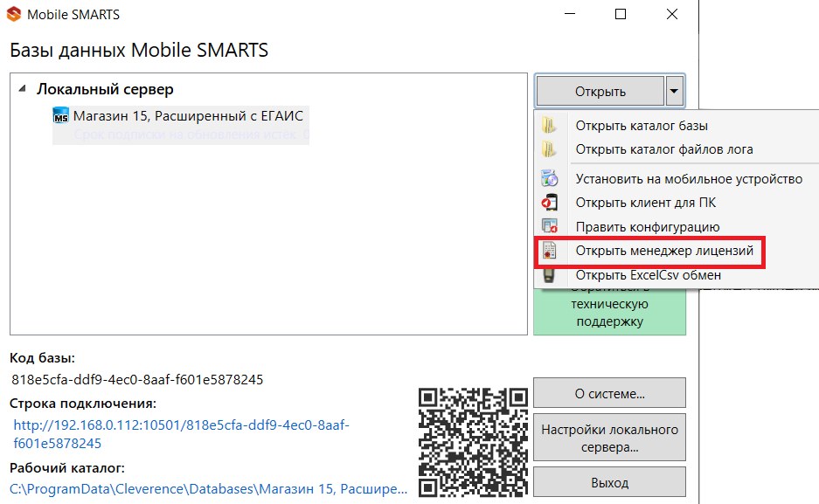Choose 'Открыть каталог базы' from the menu
This screenshot has width=819, height=504.
tap(642, 126)
